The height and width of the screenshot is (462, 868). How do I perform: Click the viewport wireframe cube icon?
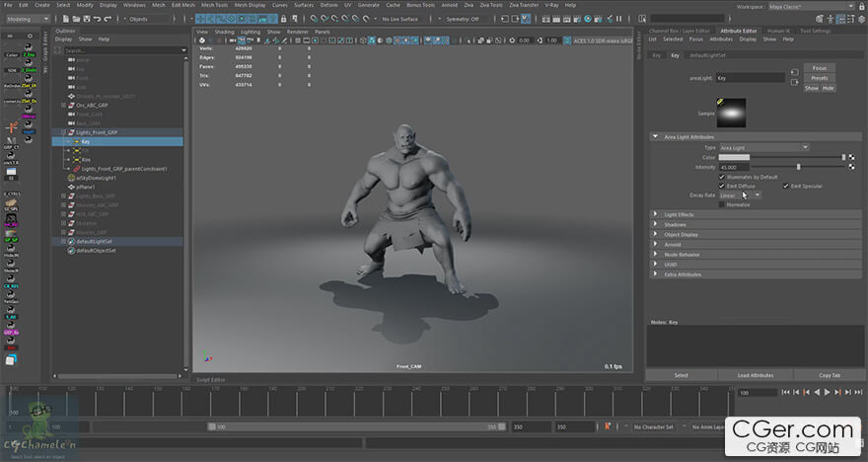(x=363, y=40)
